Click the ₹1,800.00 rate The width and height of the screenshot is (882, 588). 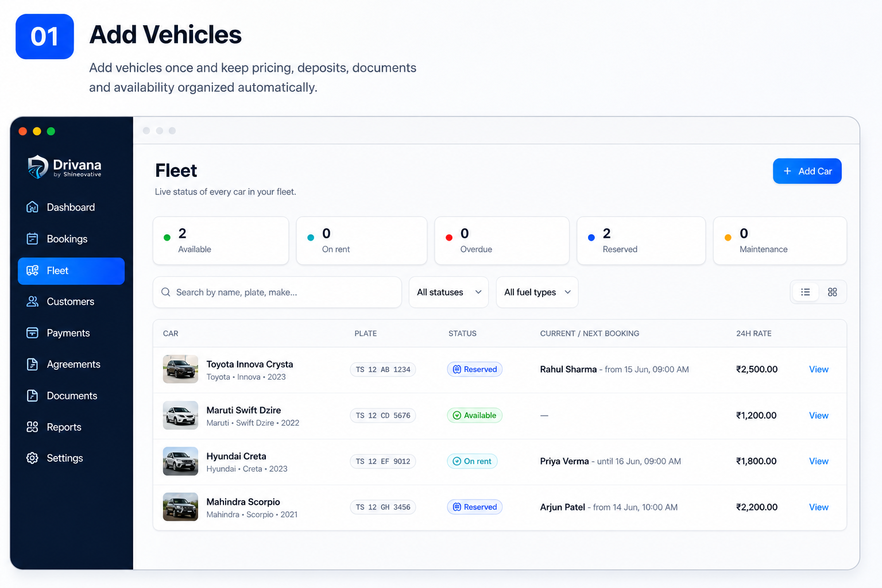coord(756,461)
